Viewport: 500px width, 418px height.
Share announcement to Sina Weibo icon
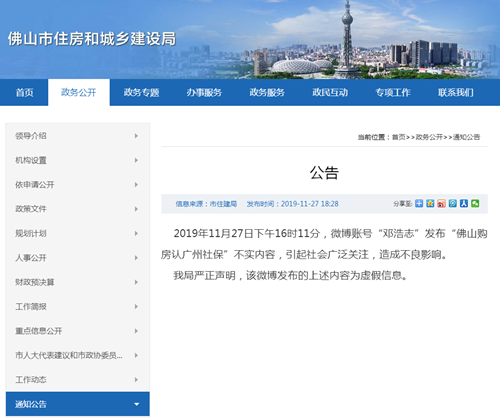[441, 203]
